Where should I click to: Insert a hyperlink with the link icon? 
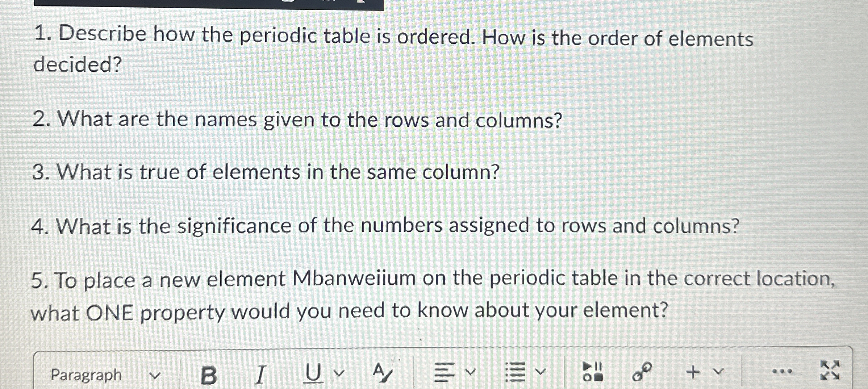point(642,372)
